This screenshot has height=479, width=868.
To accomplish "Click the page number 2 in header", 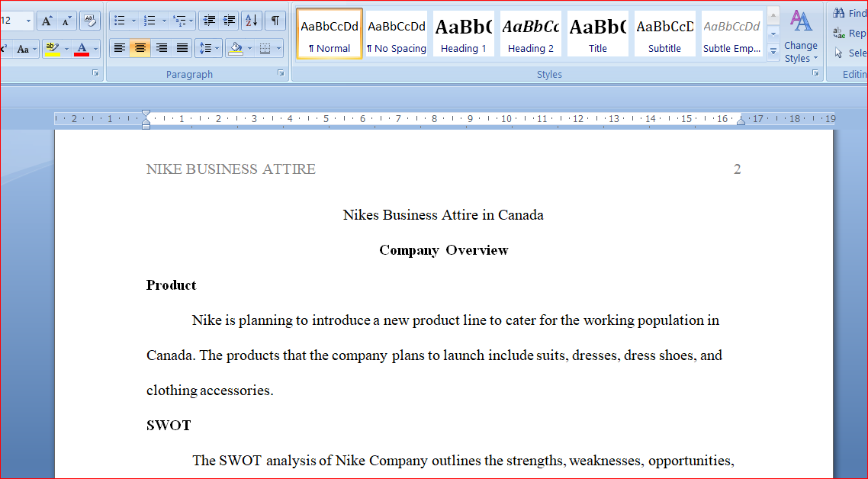I will coord(737,169).
